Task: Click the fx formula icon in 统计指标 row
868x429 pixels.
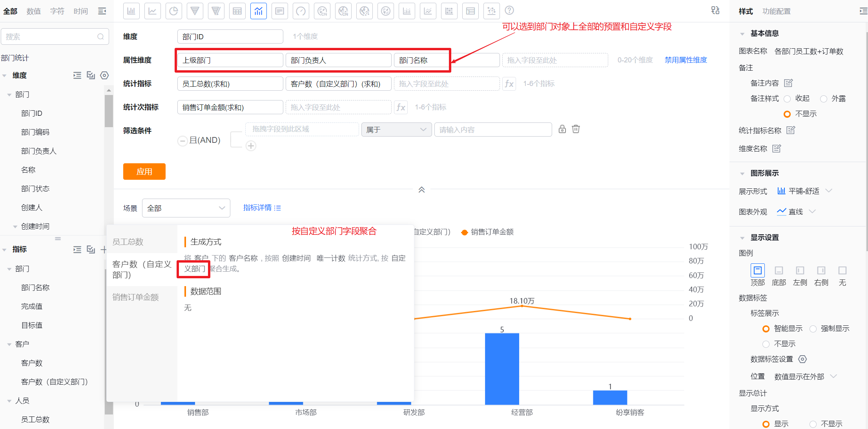Action: tap(509, 84)
